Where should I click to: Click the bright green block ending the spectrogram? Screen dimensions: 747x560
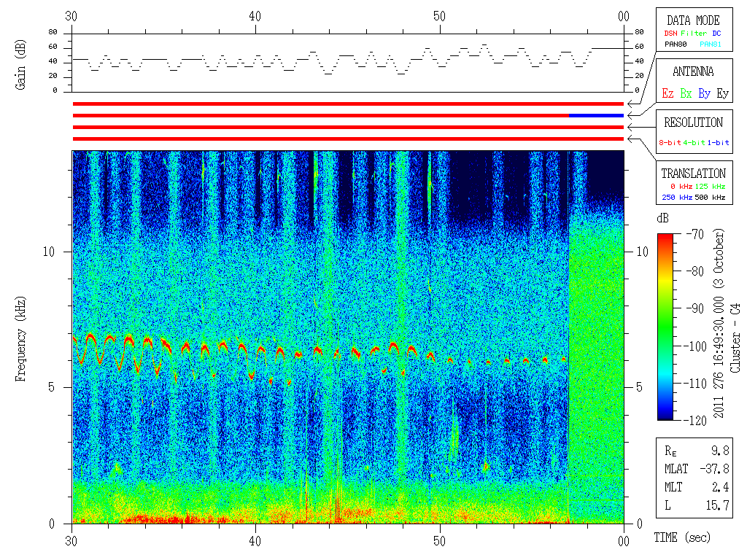[x=597, y=362]
